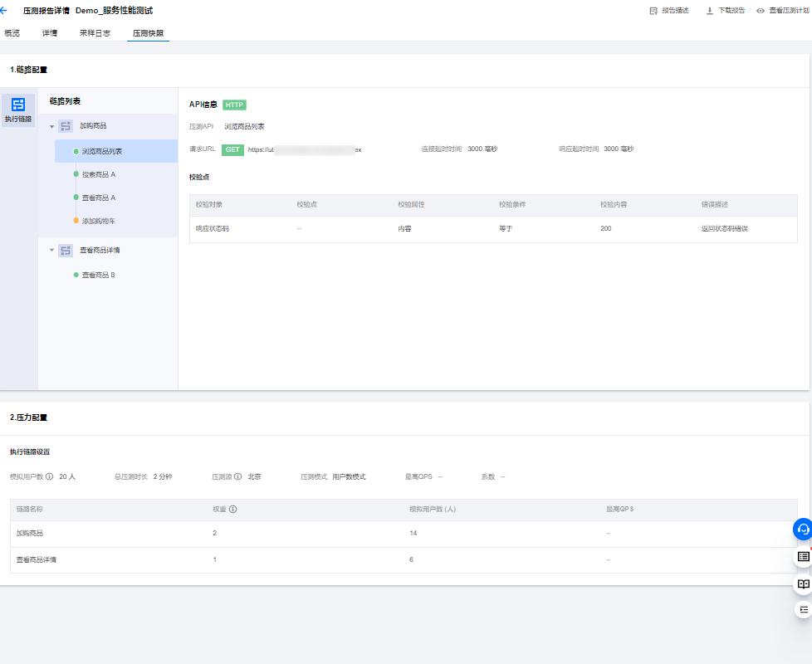Open 查看压测计划 with the eye icon
Viewport: 812px width, 664px height.
pos(782,11)
